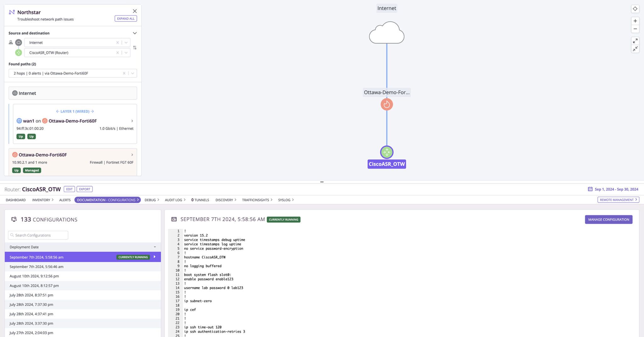Open the Internet source dropdown
The image size is (644, 337).
click(125, 42)
